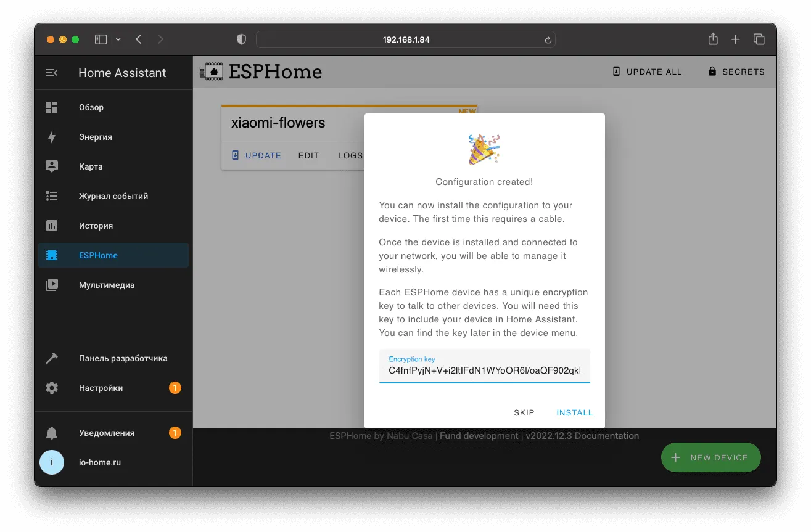
Task: Collapse the Home Assistant sidebar menu icon
Action: pos(52,73)
